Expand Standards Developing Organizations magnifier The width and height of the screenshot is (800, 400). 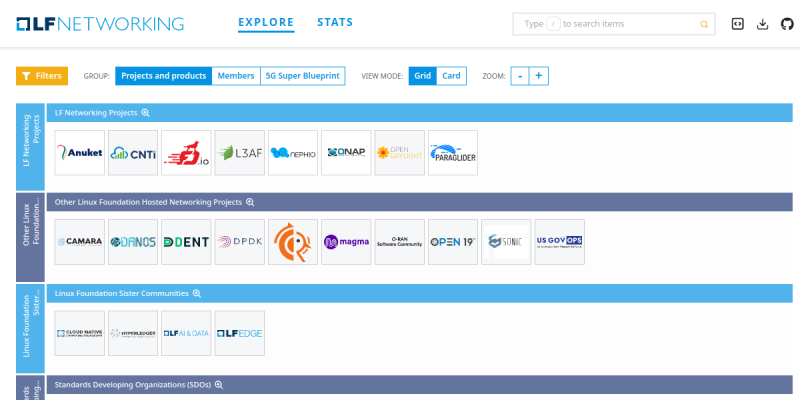coord(219,385)
